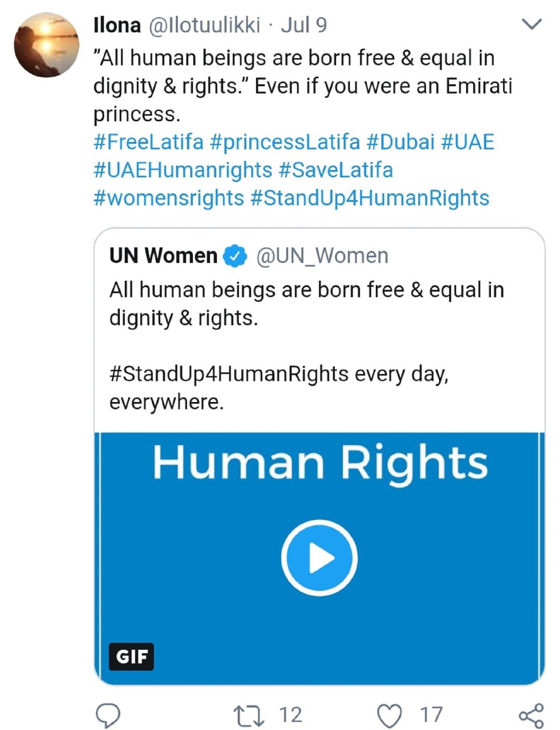The image size is (560, 730).
Task: Like the tweet with heart icon
Action: coord(389,715)
